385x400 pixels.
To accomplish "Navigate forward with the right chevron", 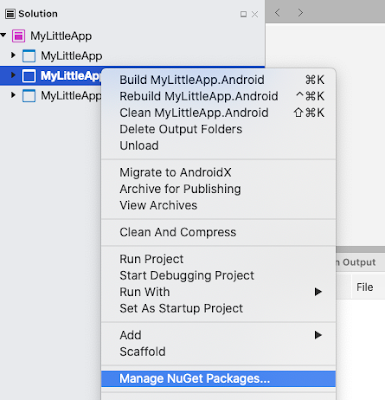I will point(301,13).
